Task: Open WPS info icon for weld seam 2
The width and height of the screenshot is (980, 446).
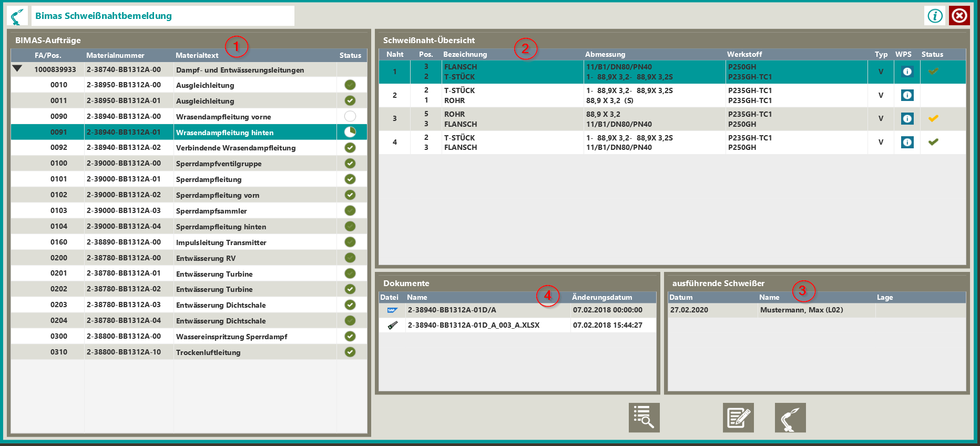Action: [907, 95]
